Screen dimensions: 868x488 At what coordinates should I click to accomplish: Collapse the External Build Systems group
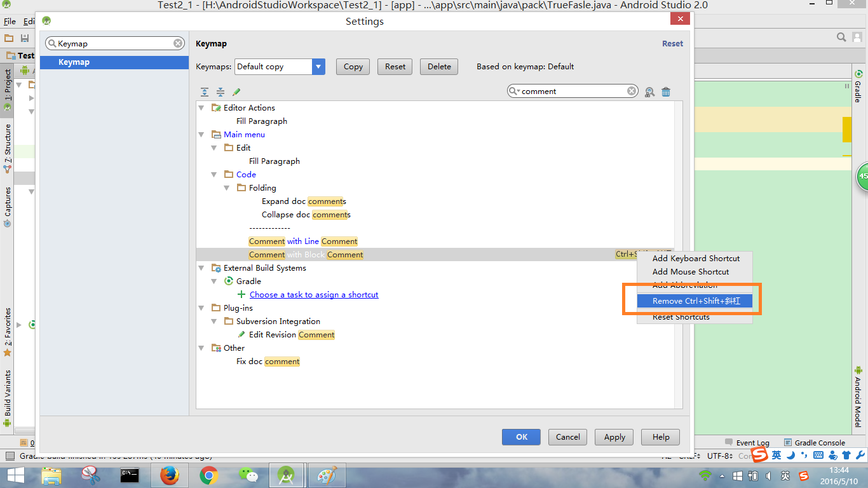coord(201,268)
